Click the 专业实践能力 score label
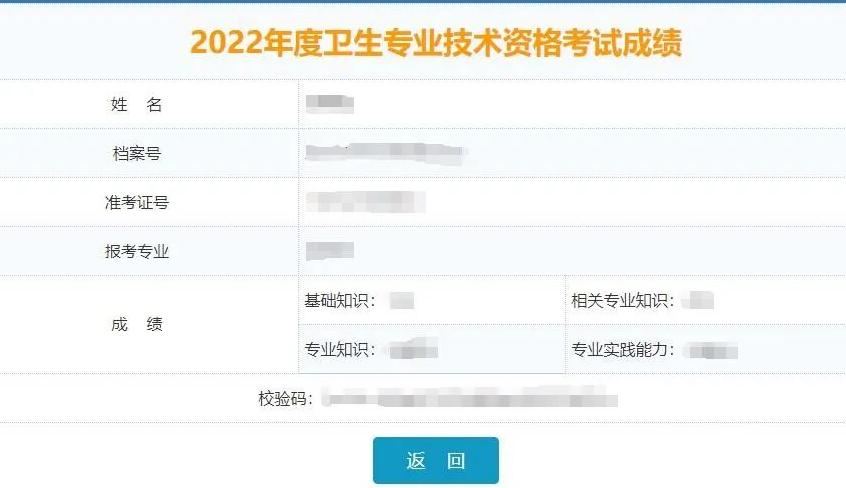The image size is (846, 488). 623,349
